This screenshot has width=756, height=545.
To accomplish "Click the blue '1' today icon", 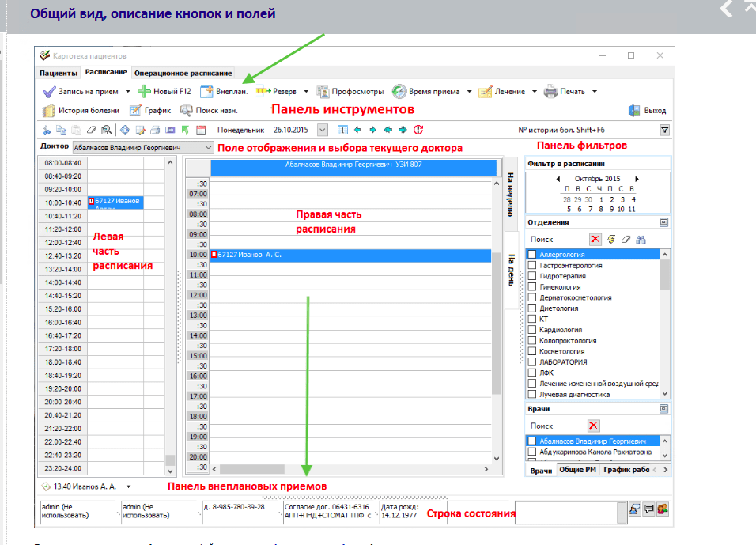I will click(x=342, y=130).
